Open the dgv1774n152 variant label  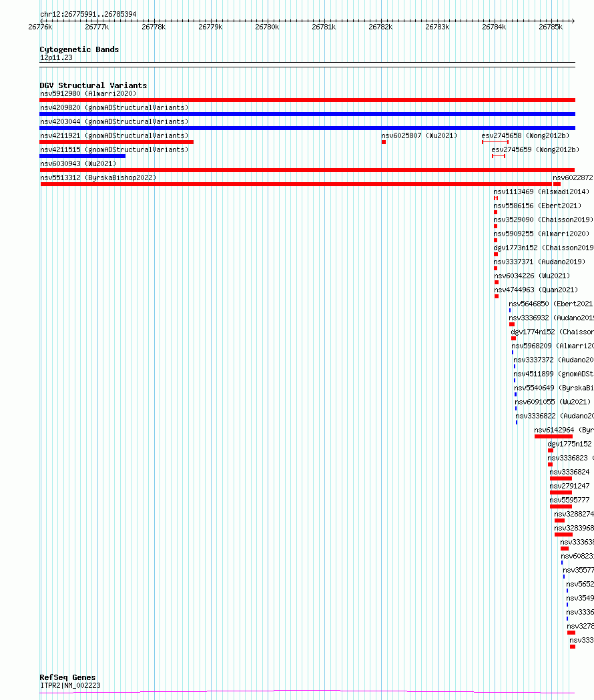click(x=553, y=332)
